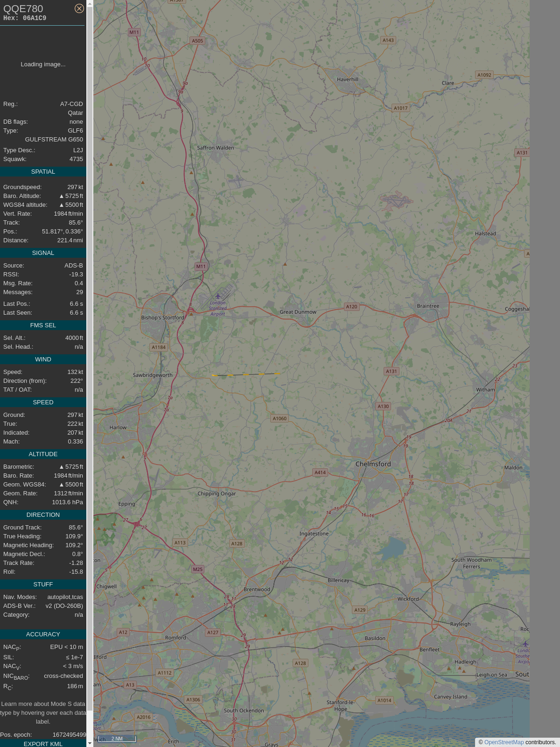Viewport: 560px width, 747px height.
Task: Click the Chelmsford city label on map
Action: click(373, 464)
